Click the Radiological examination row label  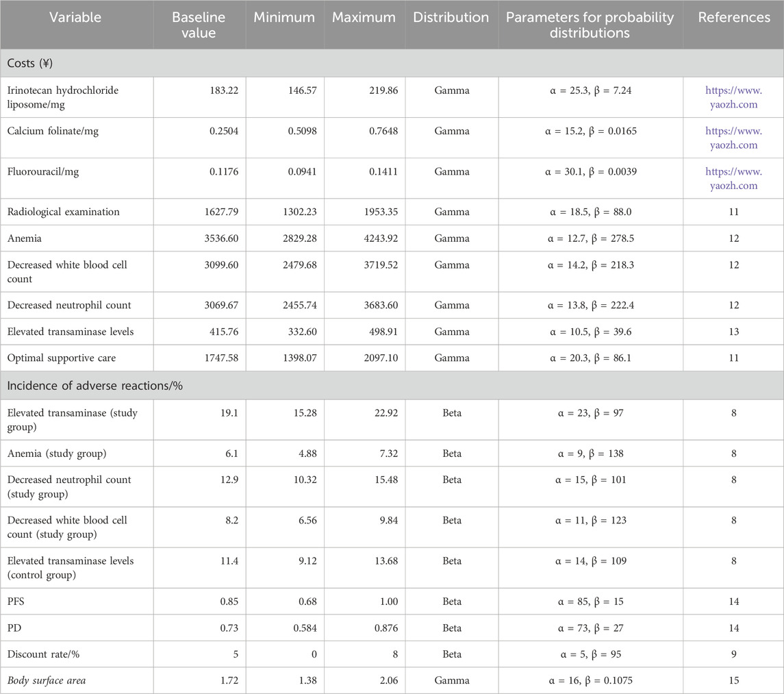[x=63, y=212]
